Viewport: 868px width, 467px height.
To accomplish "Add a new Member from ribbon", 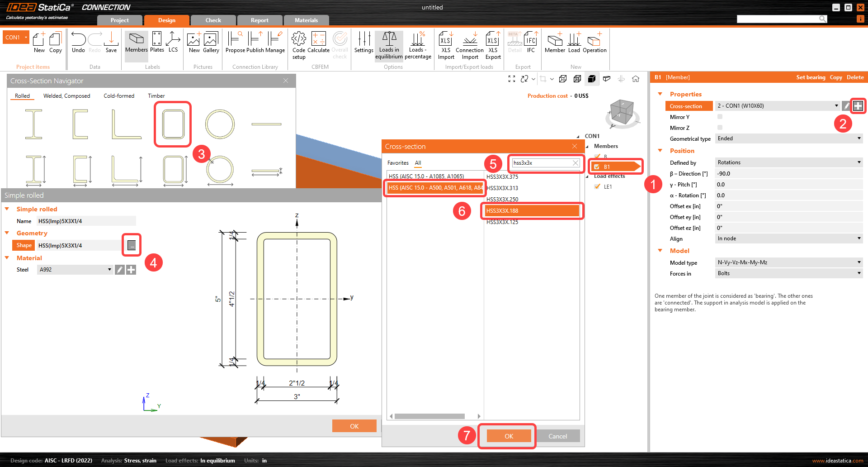I will 555,42.
